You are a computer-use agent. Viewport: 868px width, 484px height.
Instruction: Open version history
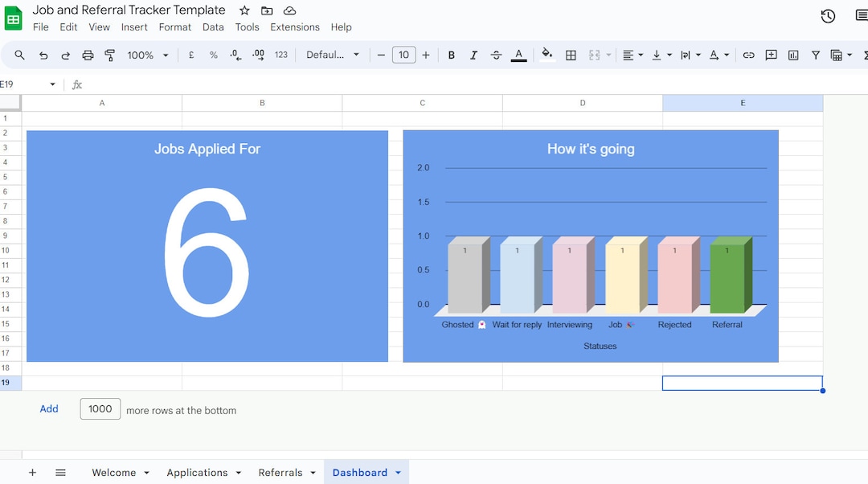[x=828, y=16]
